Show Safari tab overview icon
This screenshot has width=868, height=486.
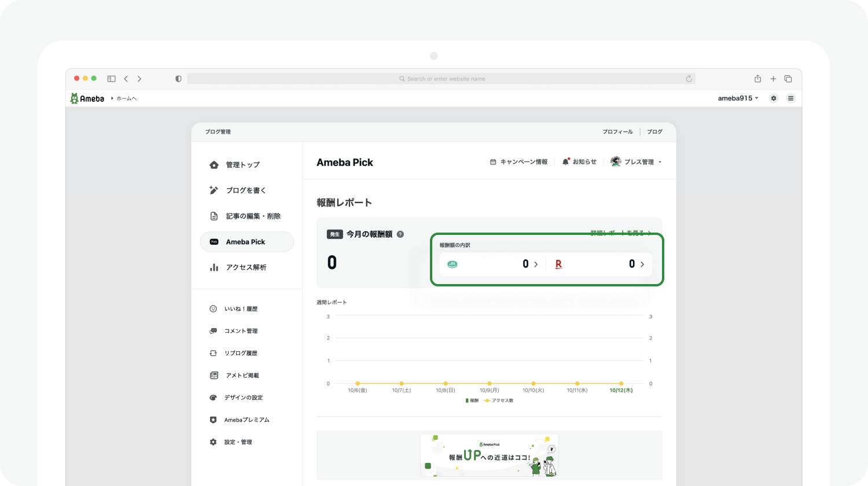tap(788, 79)
